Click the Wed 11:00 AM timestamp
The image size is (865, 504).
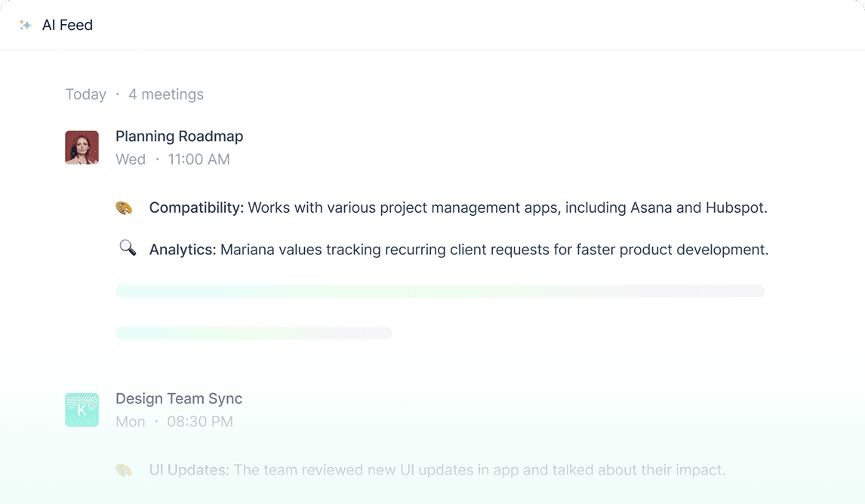pos(172,159)
